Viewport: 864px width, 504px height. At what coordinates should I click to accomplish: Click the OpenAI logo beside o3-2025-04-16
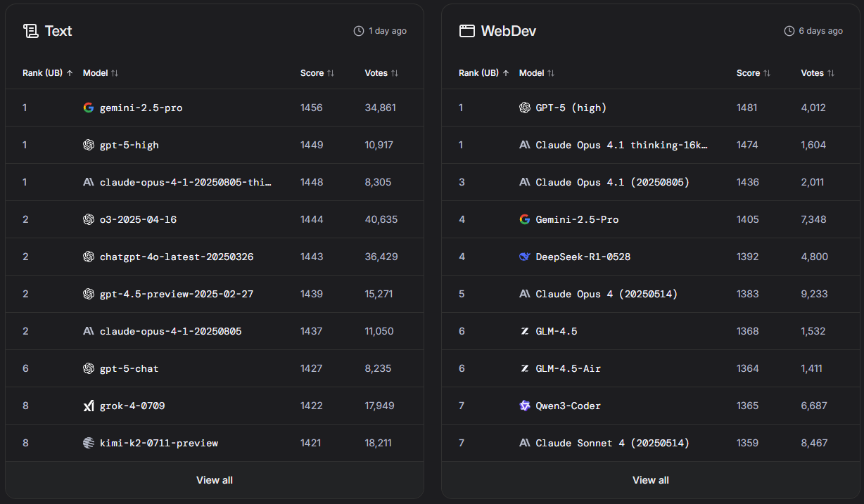click(89, 219)
